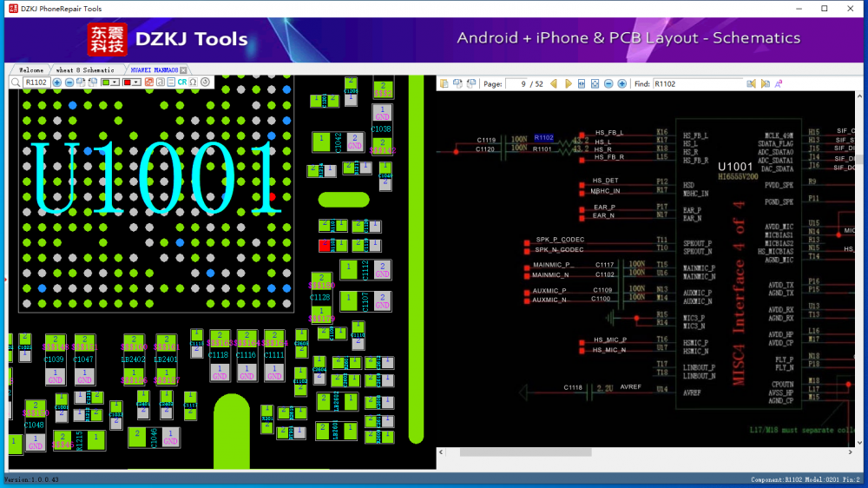Click the C1112 capacitor on PCB layout
Viewport: 868px width, 488px height.
tap(365, 270)
